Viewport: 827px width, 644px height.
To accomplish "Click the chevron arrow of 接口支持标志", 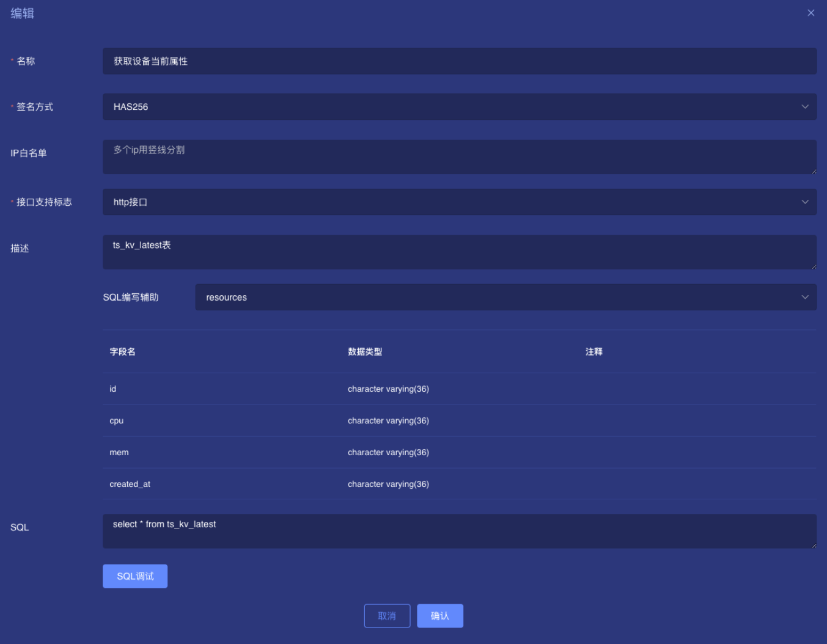I will point(804,202).
